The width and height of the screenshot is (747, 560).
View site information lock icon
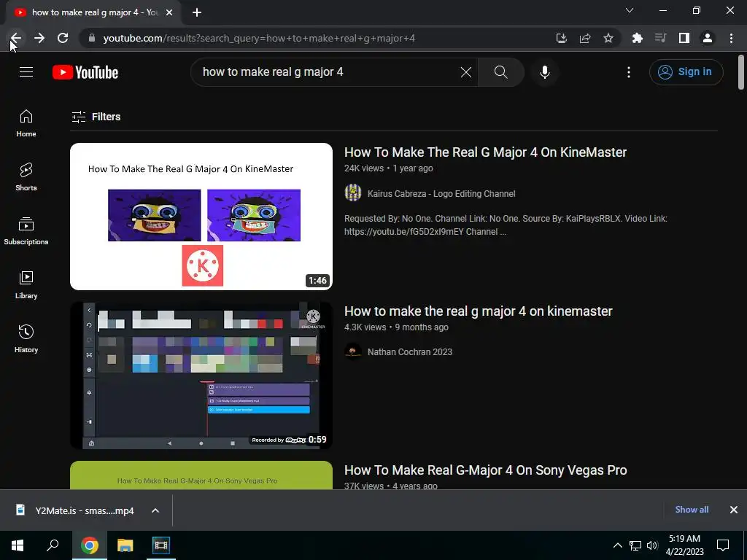(x=92, y=38)
